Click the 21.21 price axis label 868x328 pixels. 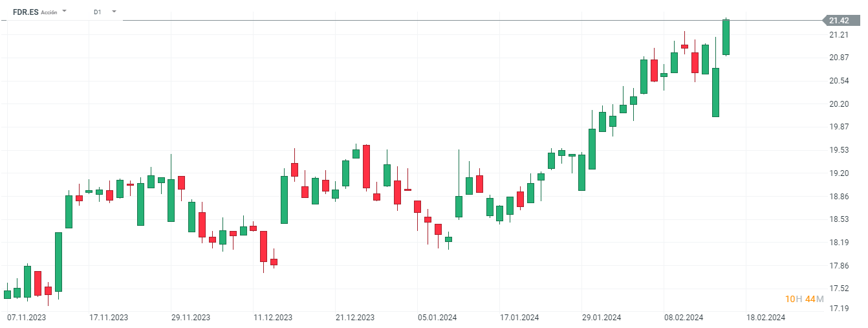coord(839,35)
